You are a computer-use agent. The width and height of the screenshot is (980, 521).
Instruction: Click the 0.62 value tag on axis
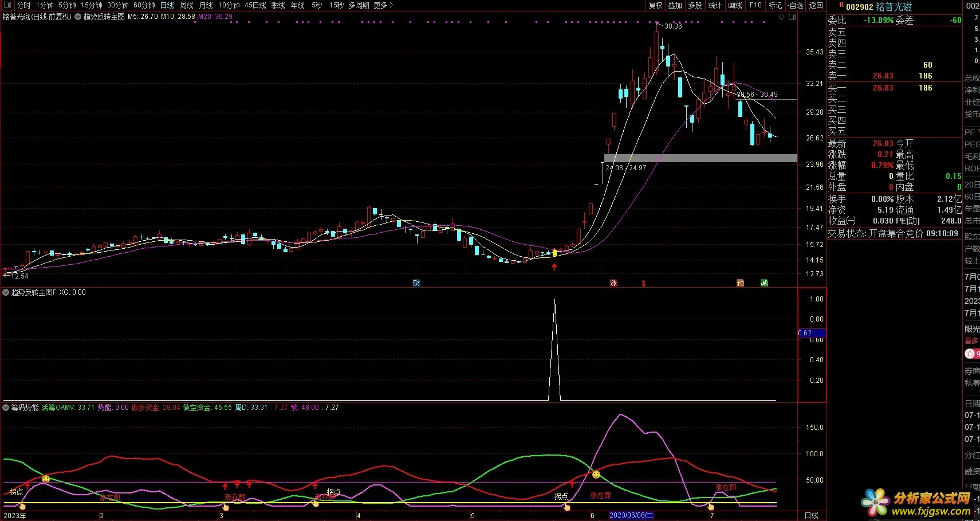click(811, 333)
